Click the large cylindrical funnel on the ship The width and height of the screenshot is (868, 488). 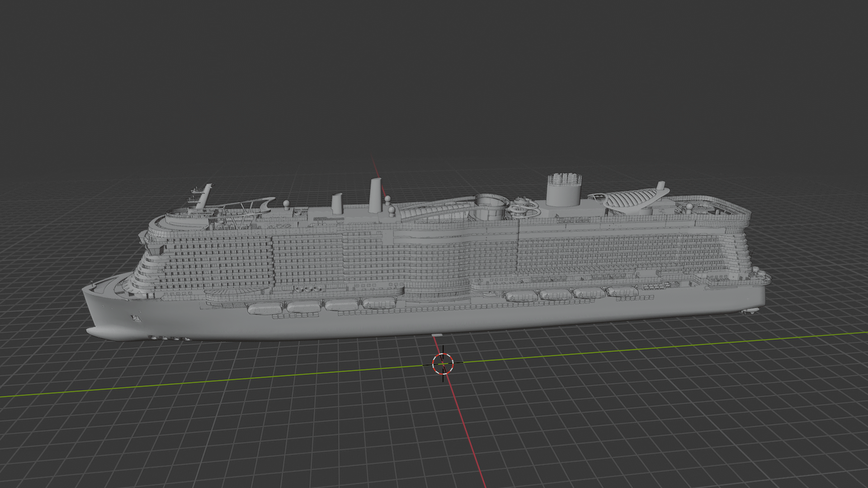[564, 190]
